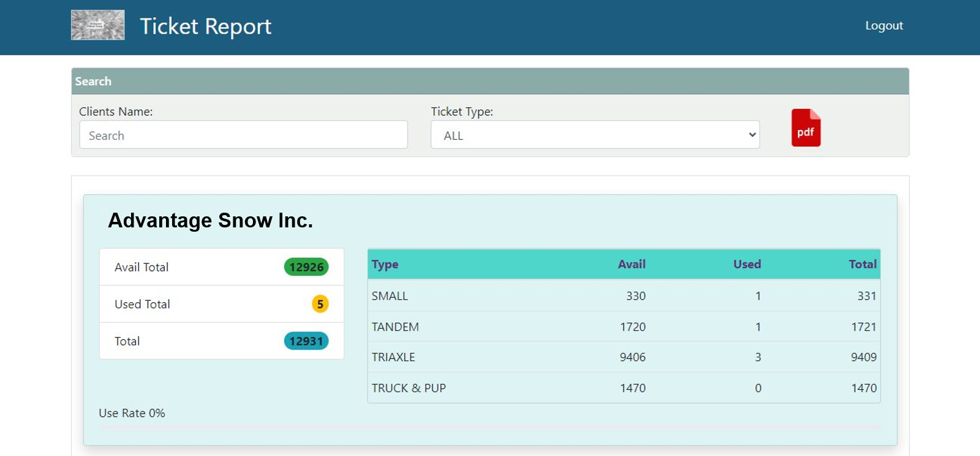Click the Avail column header
This screenshot has height=456, width=980.
coord(631,264)
